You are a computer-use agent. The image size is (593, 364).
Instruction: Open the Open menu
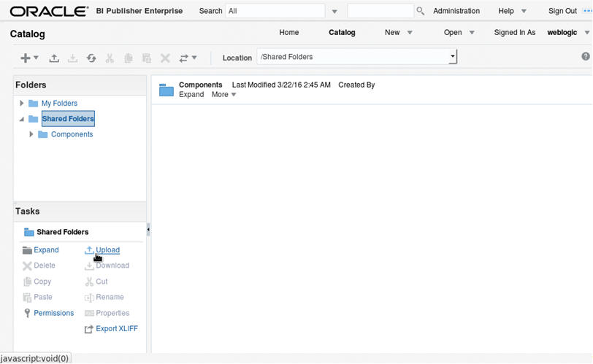(x=453, y=33)
